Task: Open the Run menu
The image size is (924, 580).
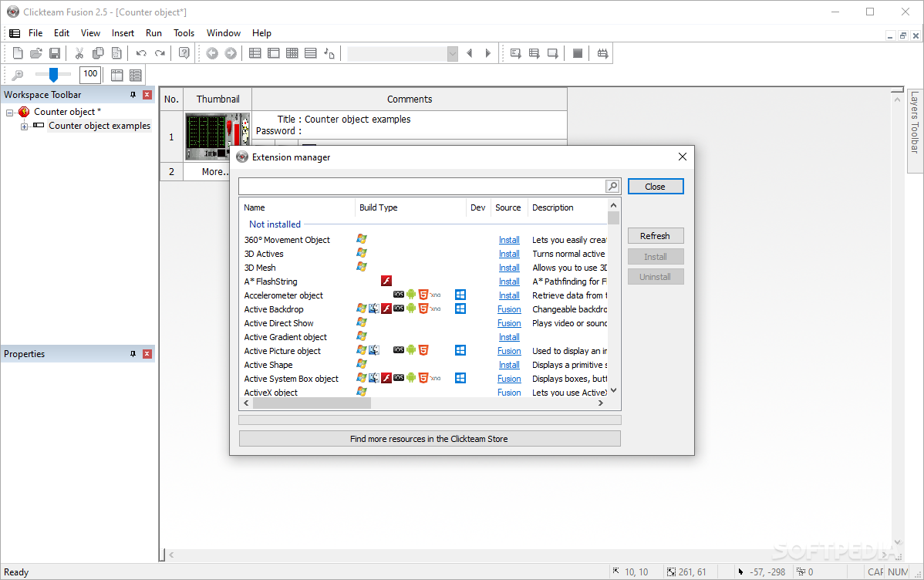Action: coord(153,33)
